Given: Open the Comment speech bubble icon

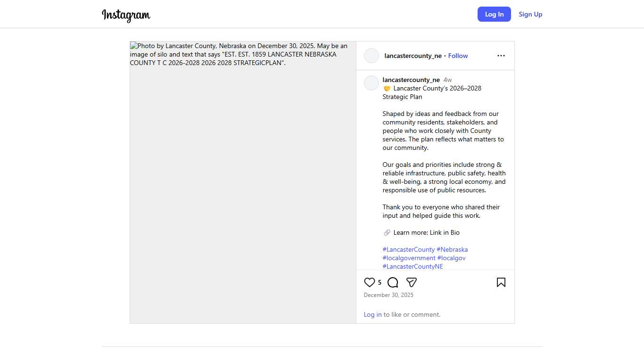Looking at the screenshot, I should pyautogui.click(x=393, y=282).
